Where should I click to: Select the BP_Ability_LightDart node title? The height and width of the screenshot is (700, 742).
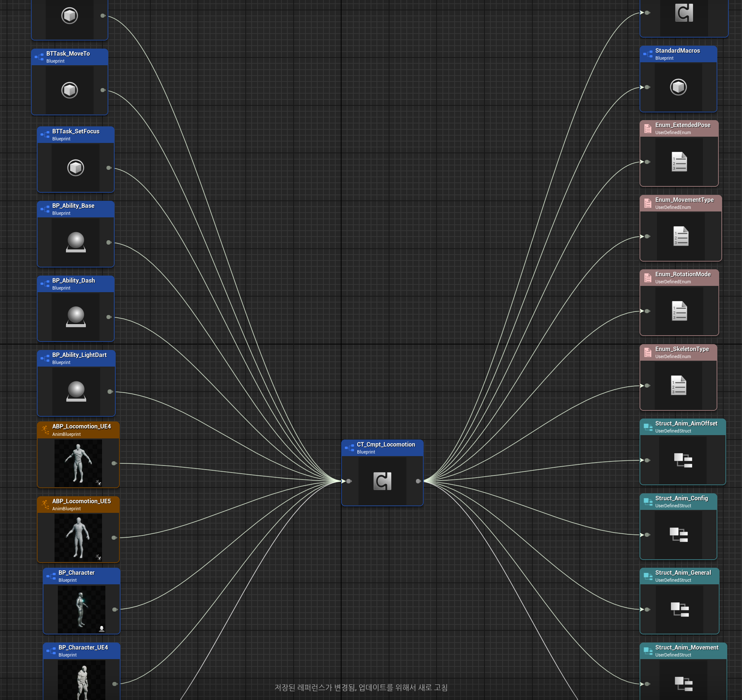[x=80, y=355]
